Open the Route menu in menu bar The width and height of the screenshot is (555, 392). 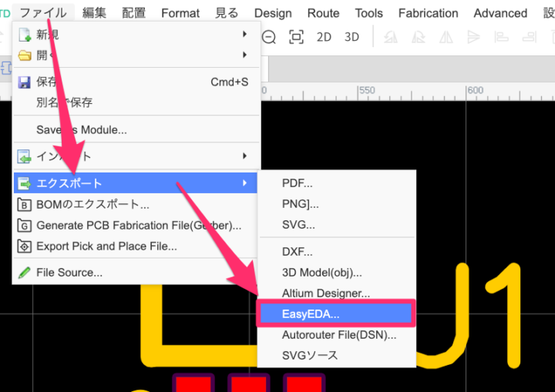323,13
